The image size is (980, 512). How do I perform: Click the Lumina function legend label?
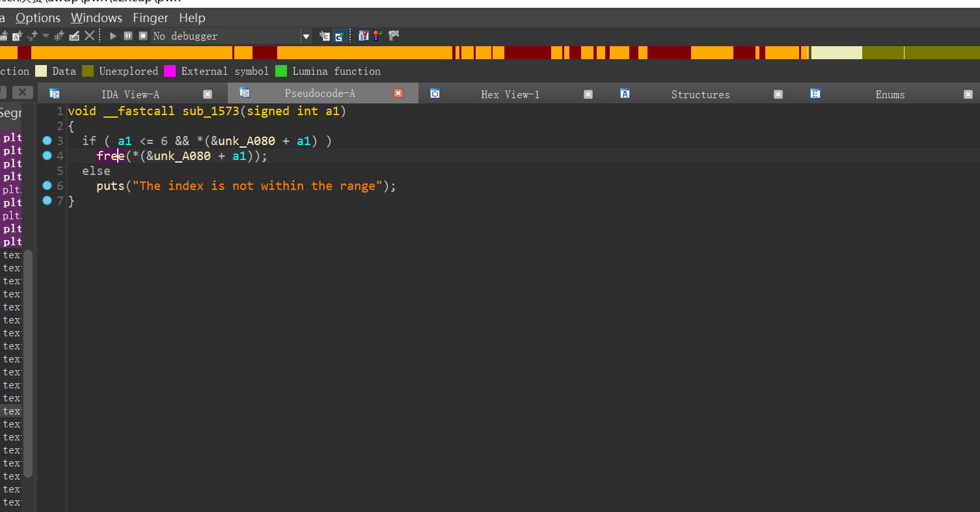coord(336,71)
